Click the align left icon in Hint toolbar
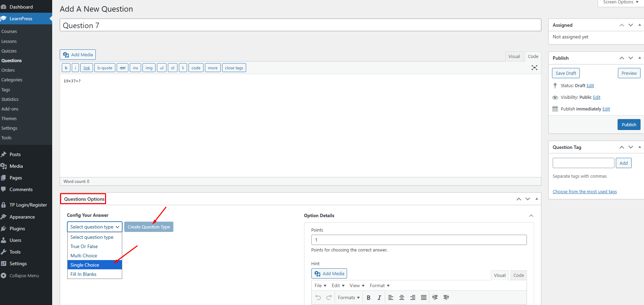 (x=391, y=297)
